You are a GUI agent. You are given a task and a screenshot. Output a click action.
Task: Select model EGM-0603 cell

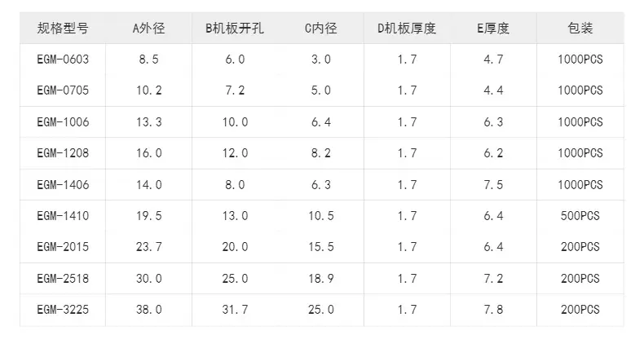tap(63, 60)
